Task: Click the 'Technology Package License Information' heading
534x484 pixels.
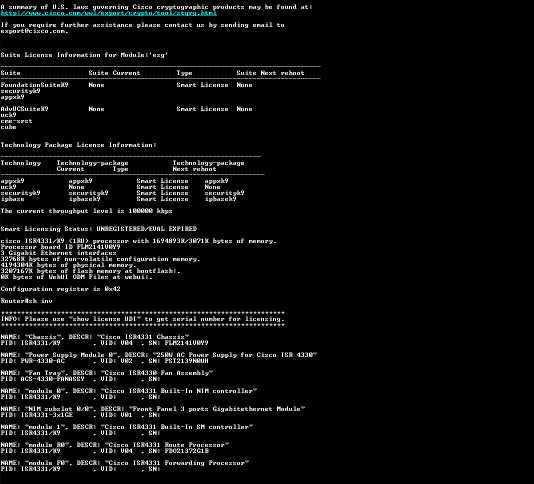Action: coord(78,145)
